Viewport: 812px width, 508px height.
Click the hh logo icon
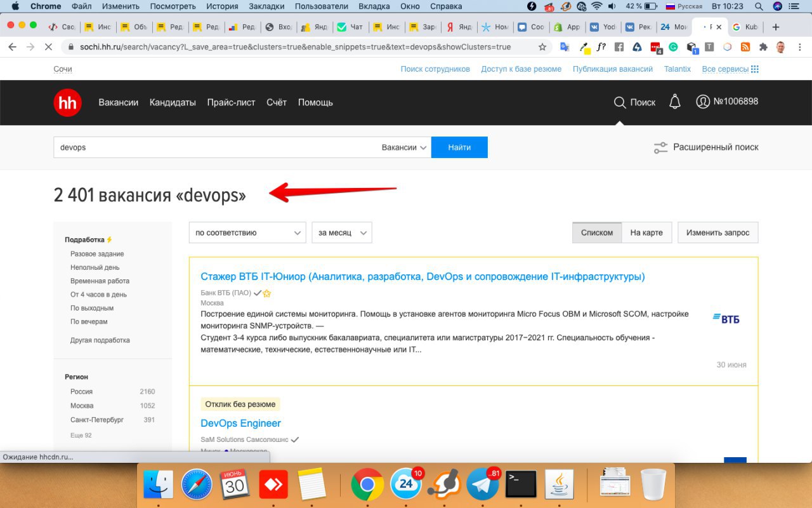67,103
